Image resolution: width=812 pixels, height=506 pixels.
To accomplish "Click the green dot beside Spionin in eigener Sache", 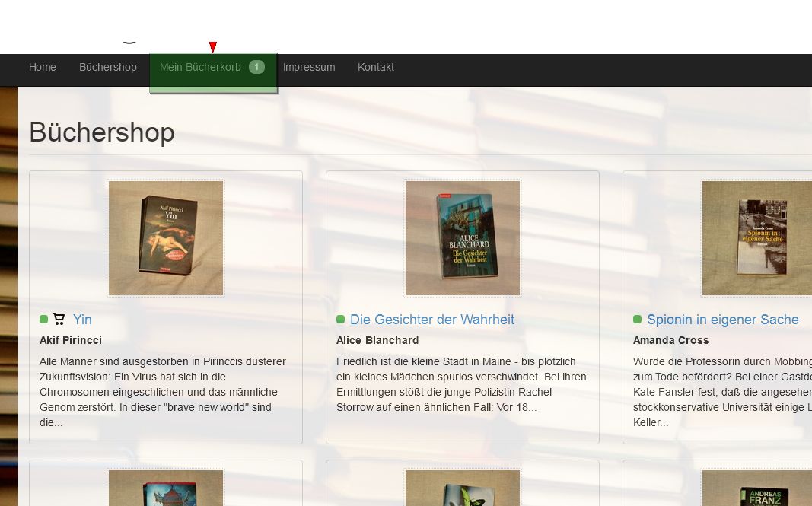I will pos(637,319).
